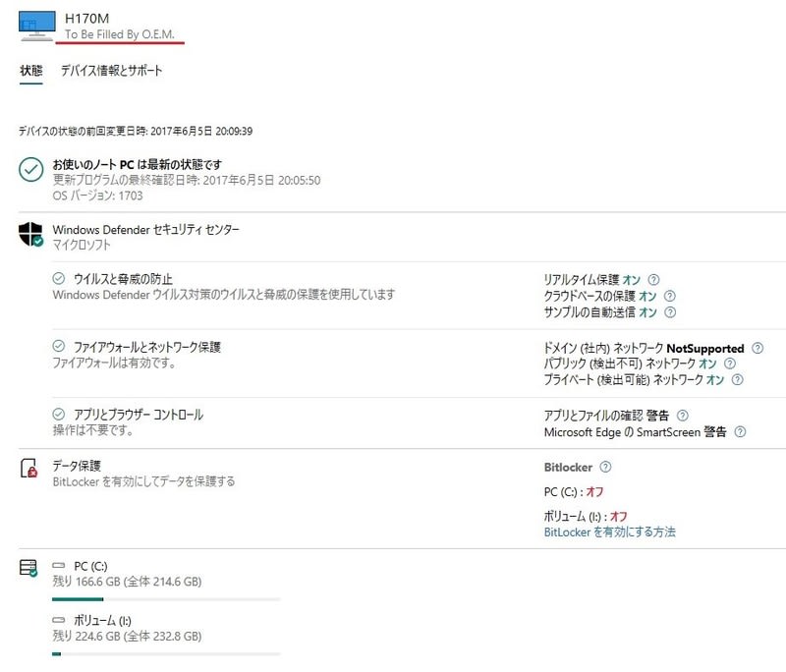786x672 pixels.
Task: Click the small drive icon next to ボリューム (I:)
Action: tap(59, 620)
